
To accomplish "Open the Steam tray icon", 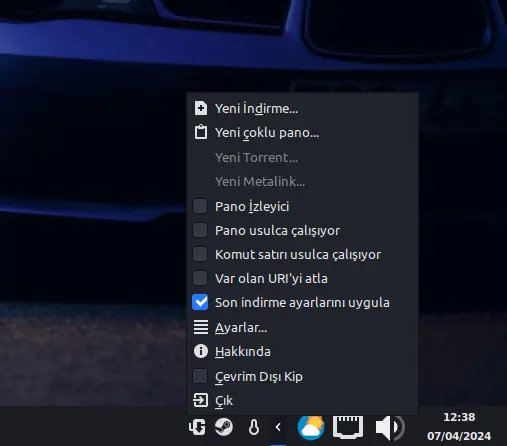I will [x=224, y=427].
